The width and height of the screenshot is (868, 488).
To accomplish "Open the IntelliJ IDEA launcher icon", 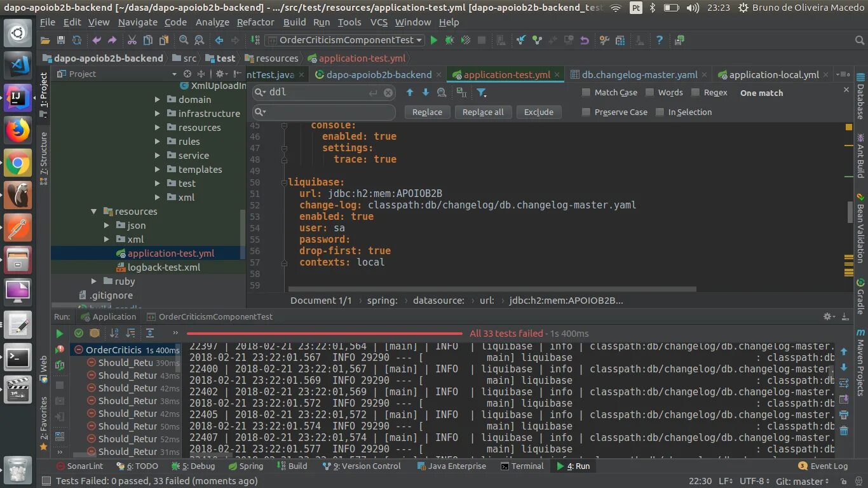I will click(18, 98).
